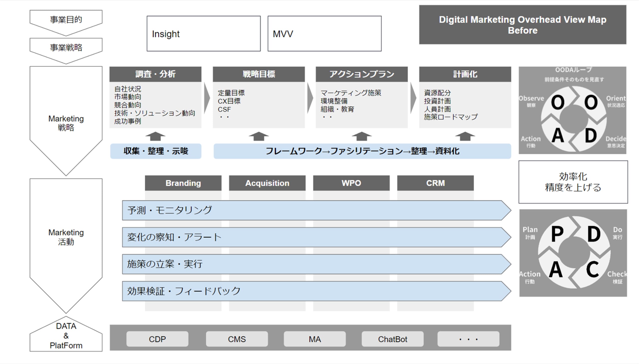
Task: Click the ChatBot platform button
Action: click(x=392, y=339)
